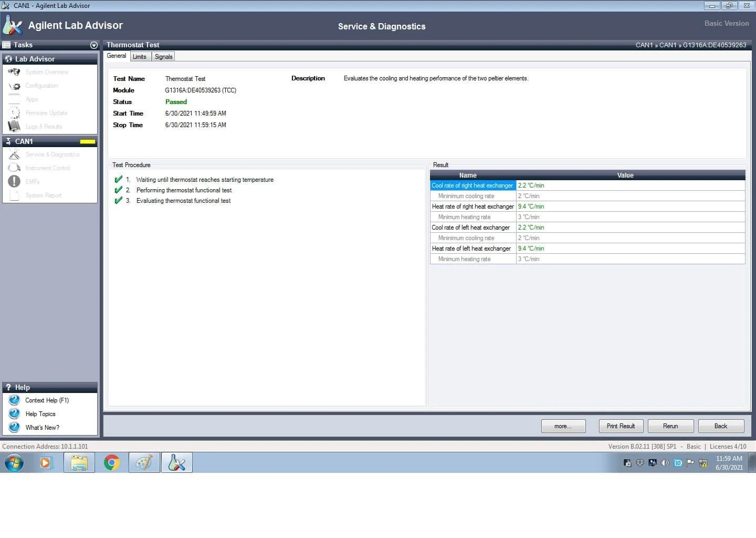Viewport: 756px width, 538px height.
Task: Click the Windows Start button
Action: point(14,463)
